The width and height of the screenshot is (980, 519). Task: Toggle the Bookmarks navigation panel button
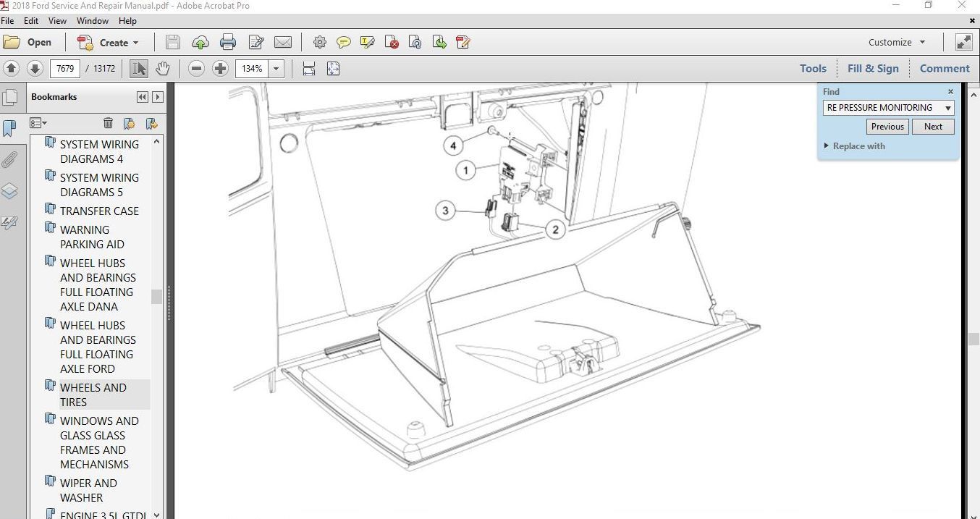(x=9, y=128)
